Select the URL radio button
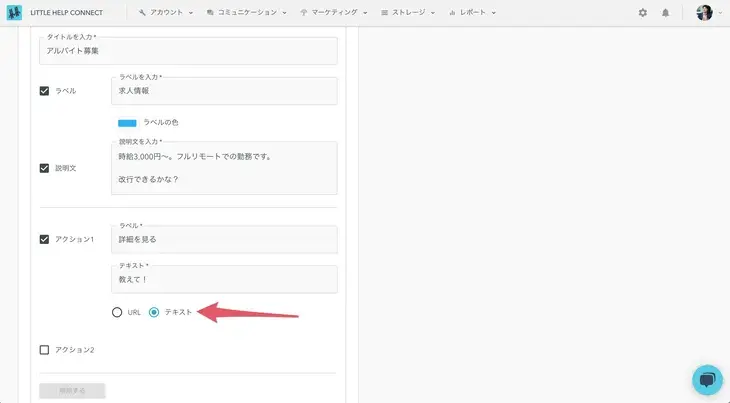730x403 pixels. click(x=117, y=313)
